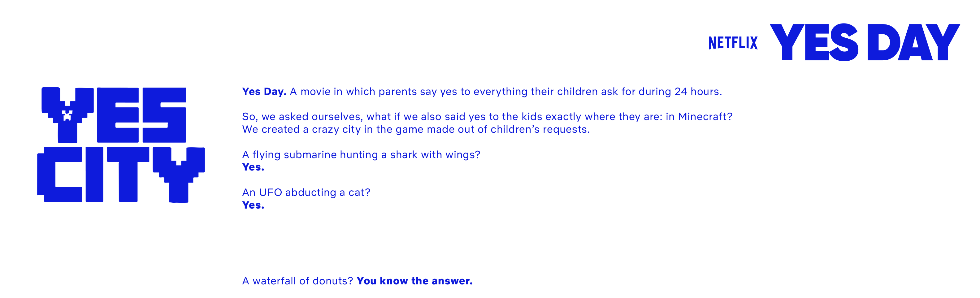Image resolution: width=980 pixels, height=298 pixels.
Task: Click the pixel letter T in the CITY logo
Action: (x=128, y=174)
